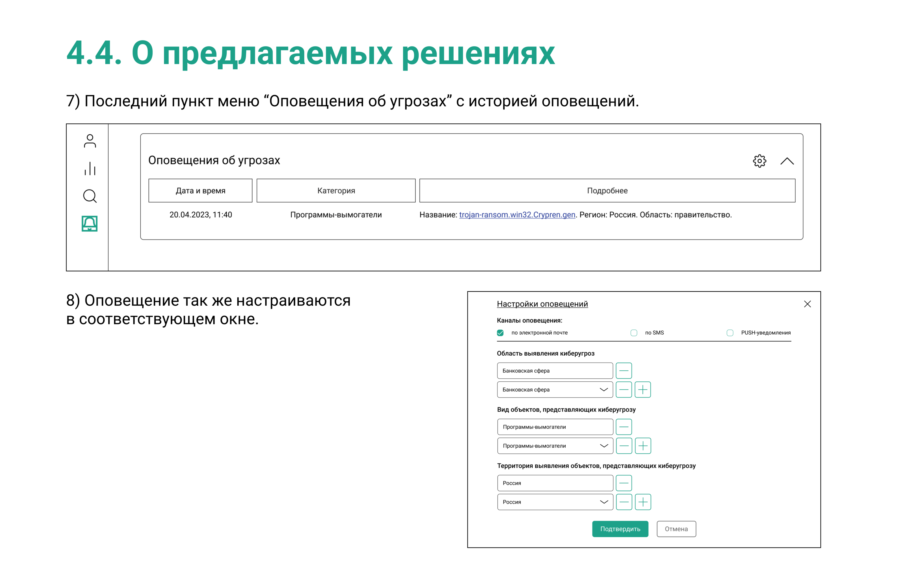Enable the PUSH-уведомления checkbox

[x=730, y=333]
